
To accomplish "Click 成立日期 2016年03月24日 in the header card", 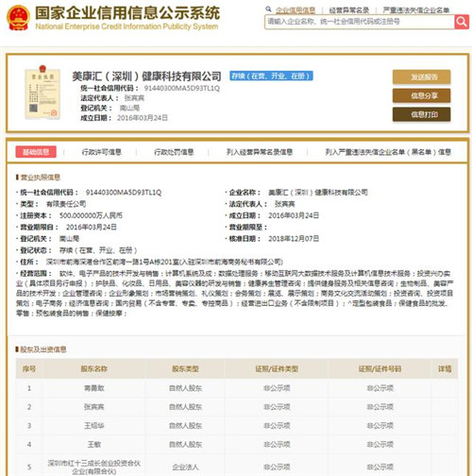I will (124, 118).
